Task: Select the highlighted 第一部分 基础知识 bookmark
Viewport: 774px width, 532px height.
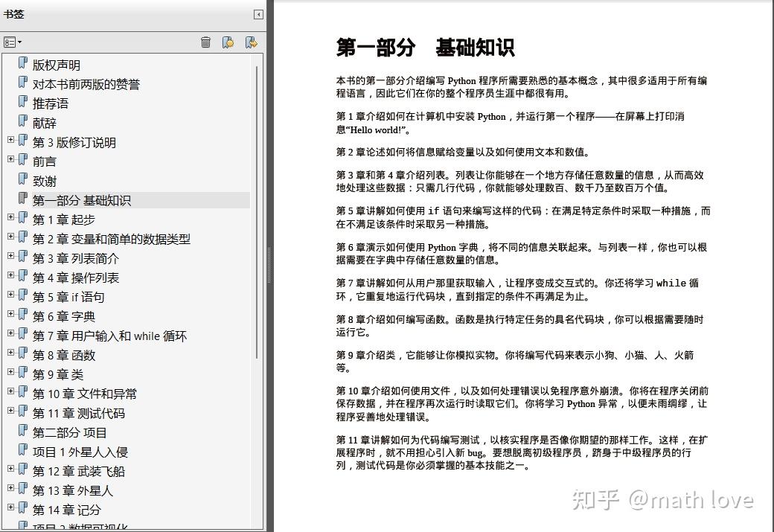Action: [x=82, y=199]
